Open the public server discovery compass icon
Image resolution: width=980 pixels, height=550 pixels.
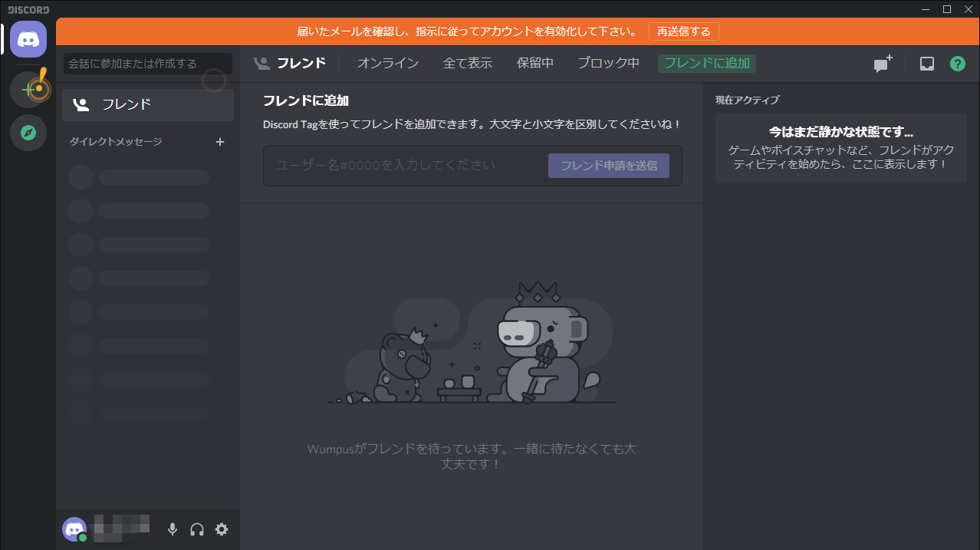click(x=28, y=133)
